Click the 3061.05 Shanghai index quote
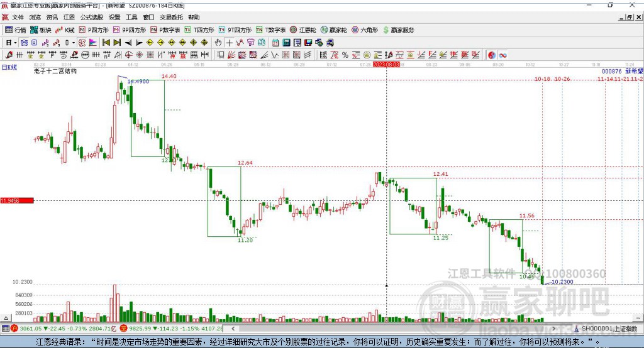This screenshot has width=644, height=348. pos(31,329)
